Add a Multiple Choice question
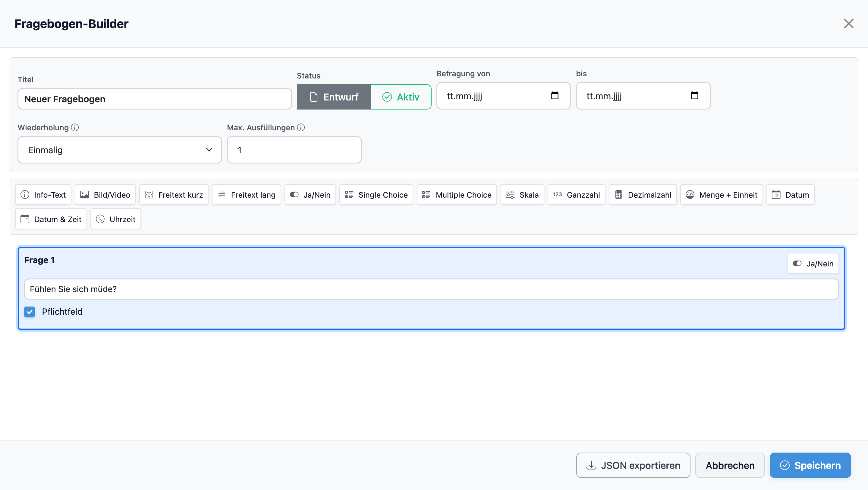This screenshot has height=490, width=868. 457,195
